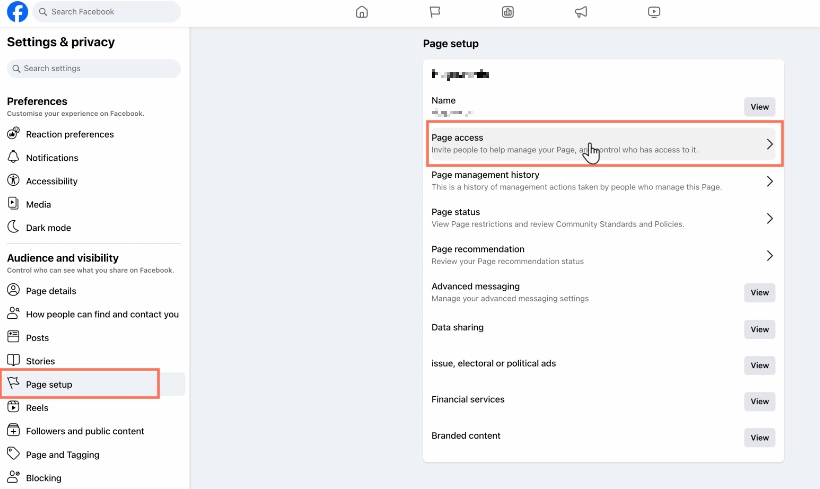Screen dimensions: 820x489
Task: Click View button for Data sharing
Action: coord(759,329)
